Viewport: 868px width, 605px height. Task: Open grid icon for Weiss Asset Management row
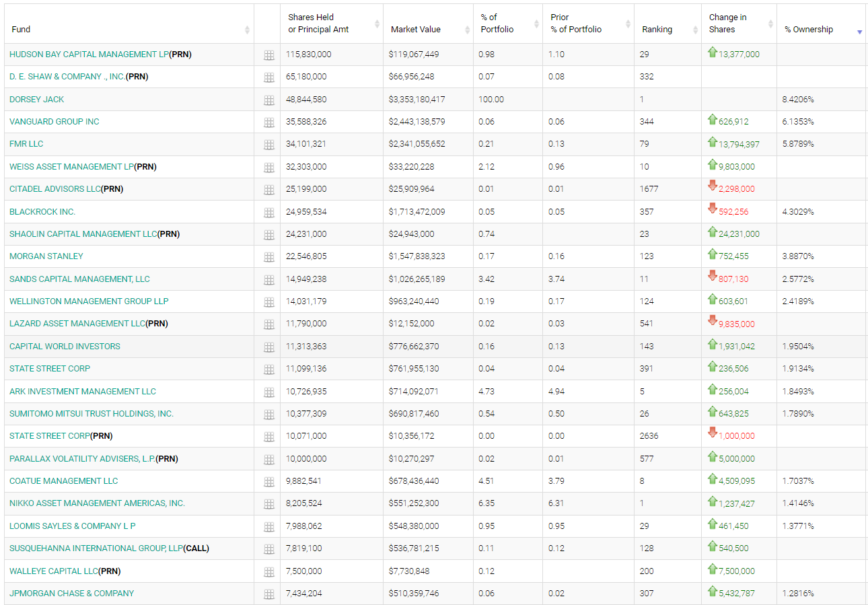(269, 168)
